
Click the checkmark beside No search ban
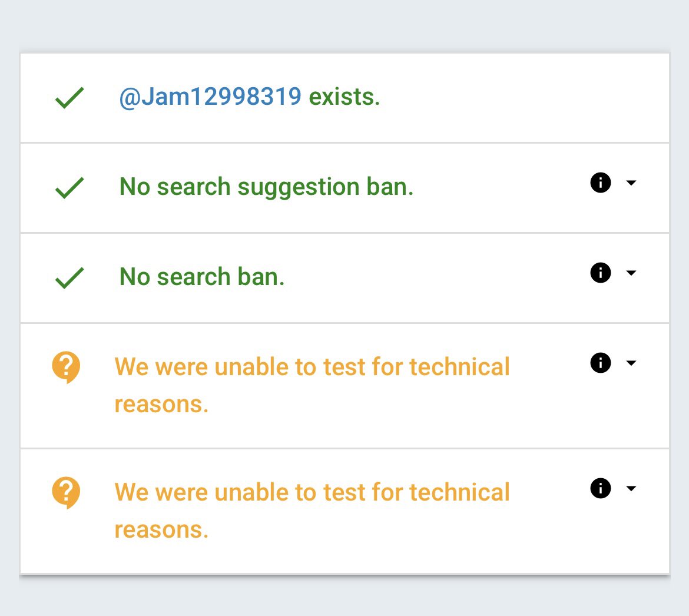click(x=69, y=278)
